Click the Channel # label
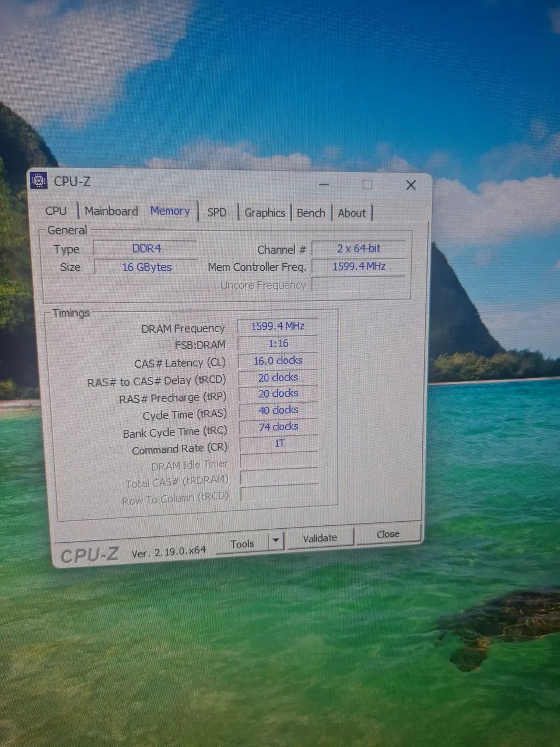560x747 pixels. 281,250
